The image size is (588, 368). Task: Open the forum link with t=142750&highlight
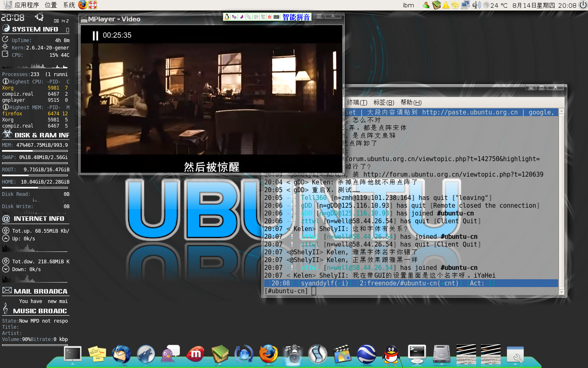pos(442,159)
